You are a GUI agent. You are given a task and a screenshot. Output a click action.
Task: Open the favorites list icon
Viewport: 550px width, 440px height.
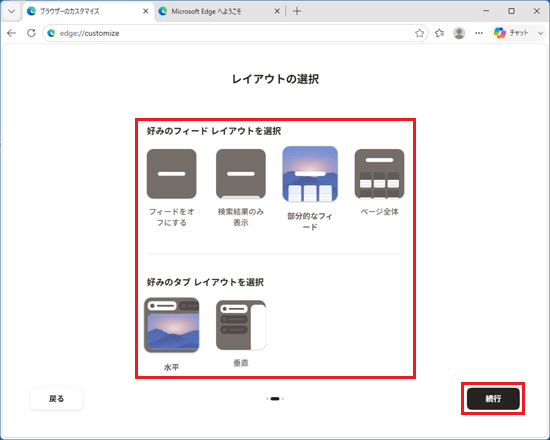439,33
